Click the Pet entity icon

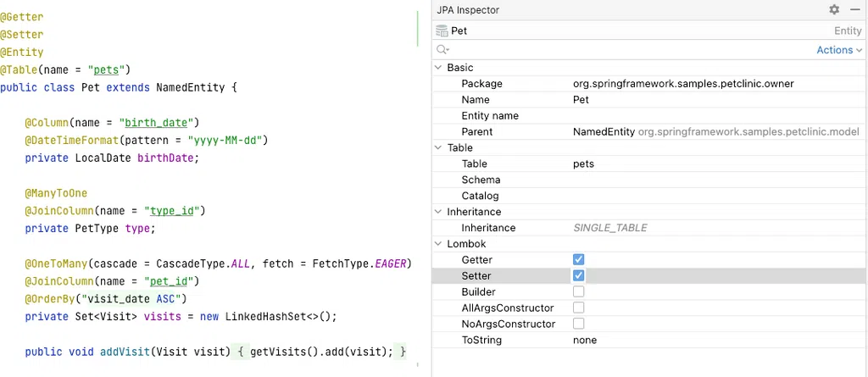coord(441,30)
